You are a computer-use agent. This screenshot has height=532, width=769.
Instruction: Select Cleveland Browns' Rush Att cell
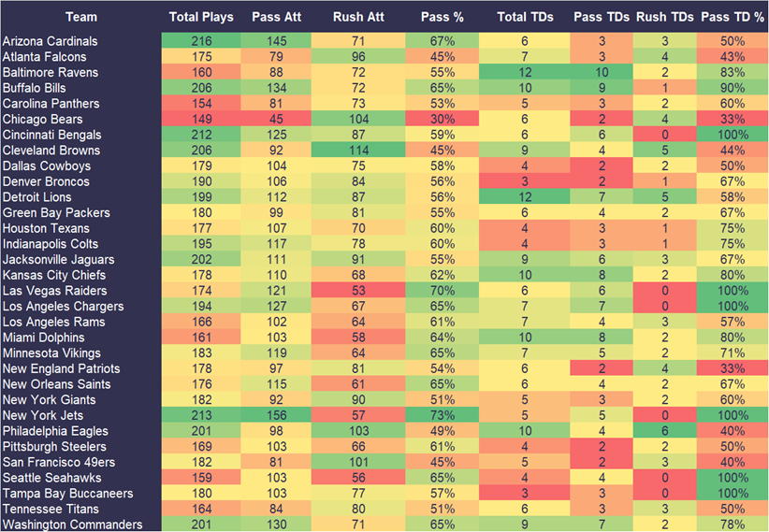[356, 151]
